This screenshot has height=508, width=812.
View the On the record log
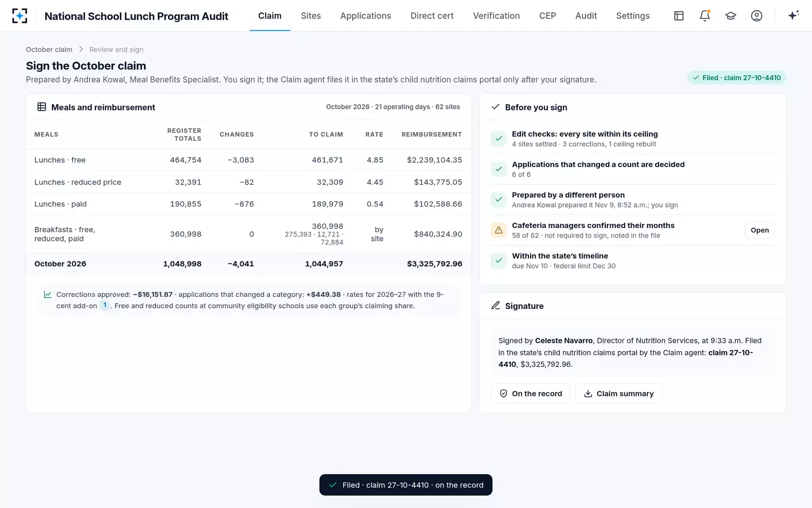(x=531, y=393)
